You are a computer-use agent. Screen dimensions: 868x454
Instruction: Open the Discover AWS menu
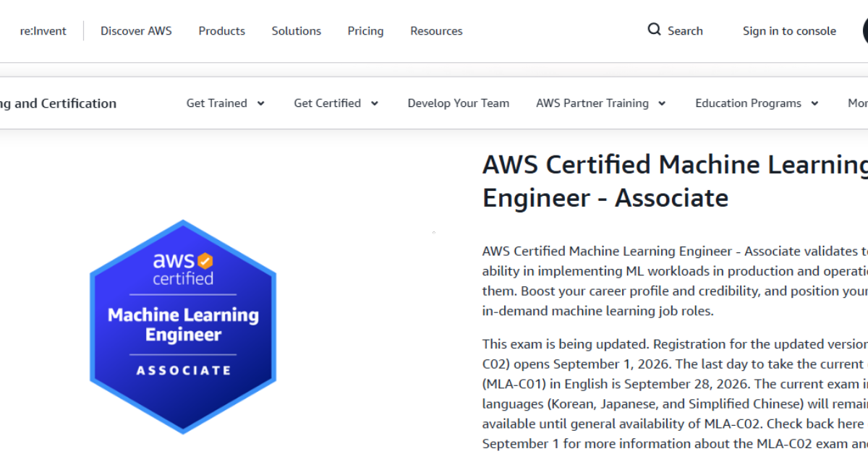(136, 31)
